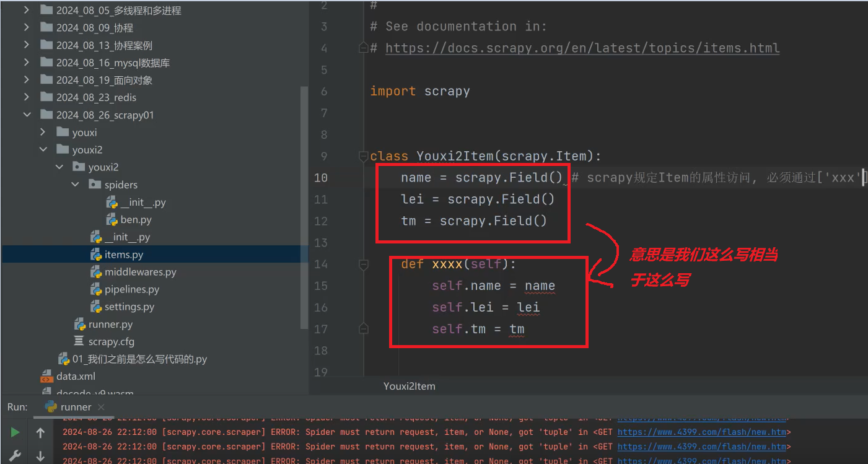Rerun the runner configuration with green play button
Screen dimensions: 868x464
15,432
